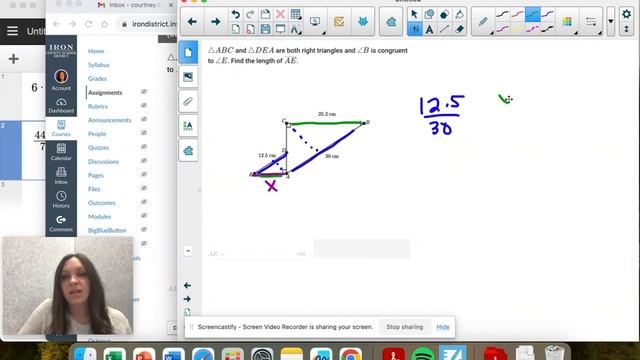The width and height of the screenshot is (640, 360).
Task: Open the Gallery side tab
Action: (188, 77)
